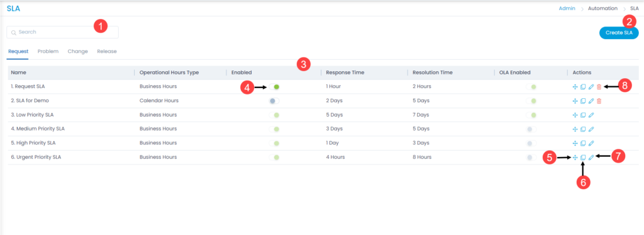The width and height of the screenshot is (644, 235).
Task: Click the Create SLA button
Action: tap(619, 33)
